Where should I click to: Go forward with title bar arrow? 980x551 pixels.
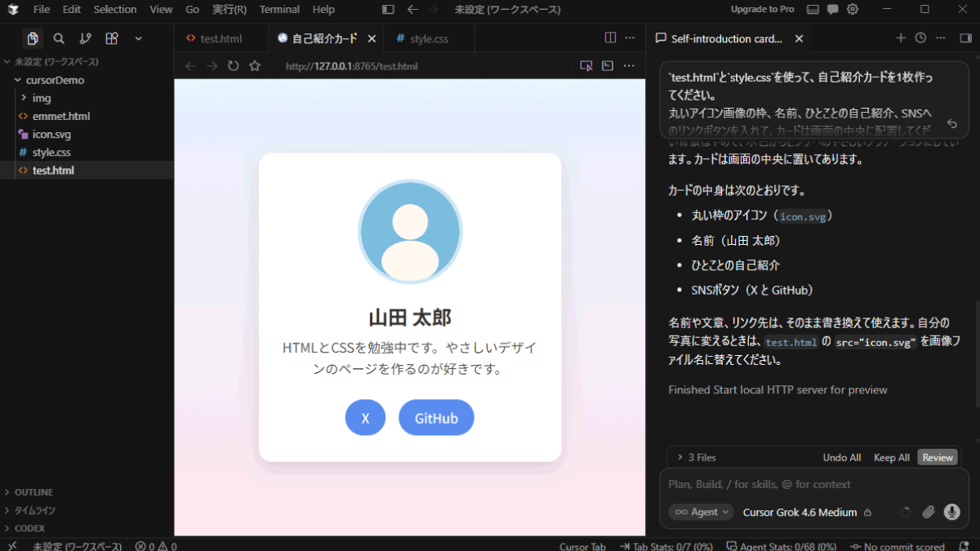[x=434, y=10]
